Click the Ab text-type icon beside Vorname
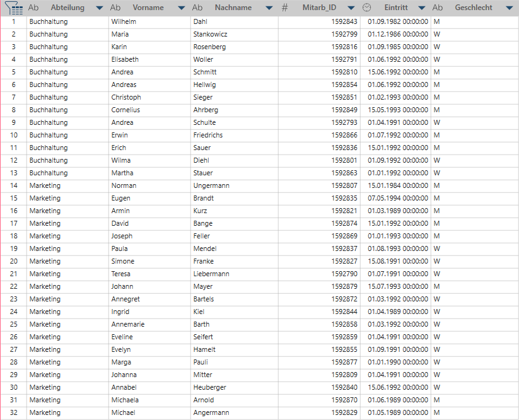Viewport: 519px width, 420px height. tap(115, 8)
